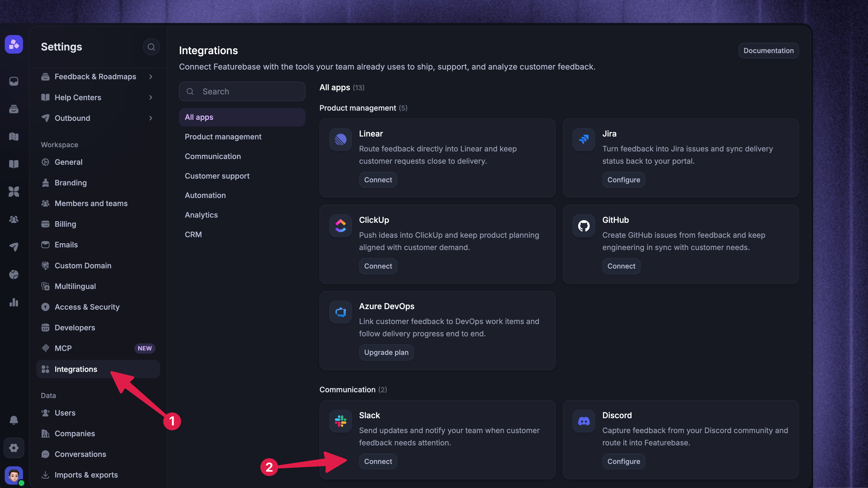Focus the integrations Search field

point(242,91)
